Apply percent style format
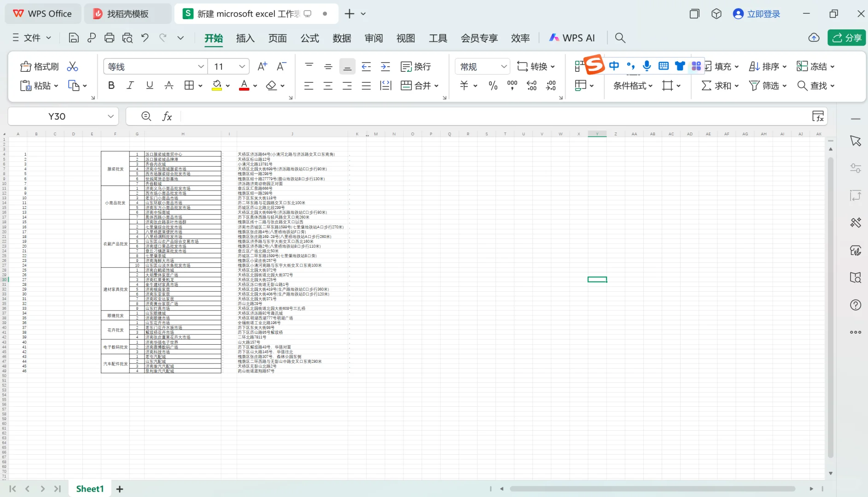 click(x=493, y=86)
